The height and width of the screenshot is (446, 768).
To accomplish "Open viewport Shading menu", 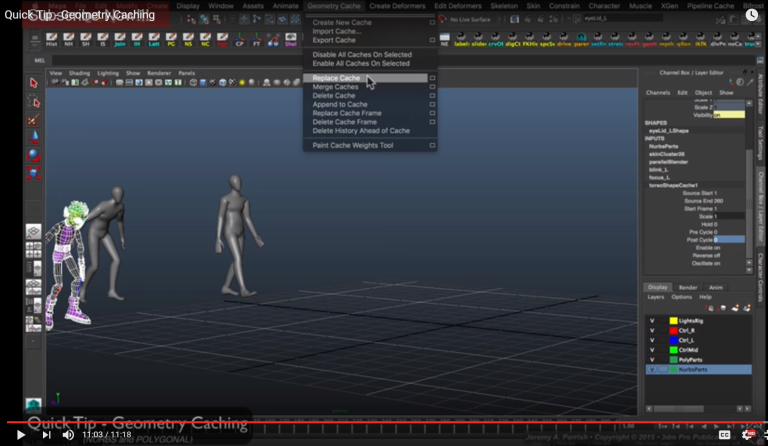I will (79, 73).
